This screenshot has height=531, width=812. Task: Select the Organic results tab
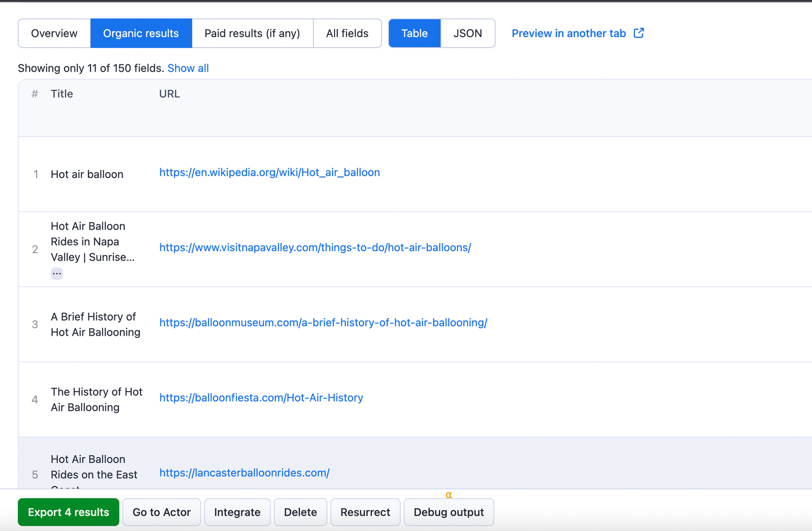141,33
